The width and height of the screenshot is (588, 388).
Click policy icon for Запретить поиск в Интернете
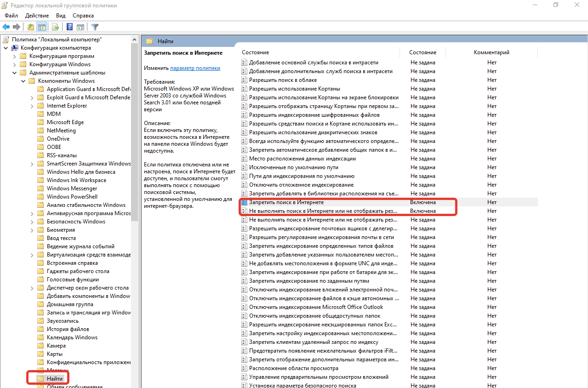tap(245, 202)
